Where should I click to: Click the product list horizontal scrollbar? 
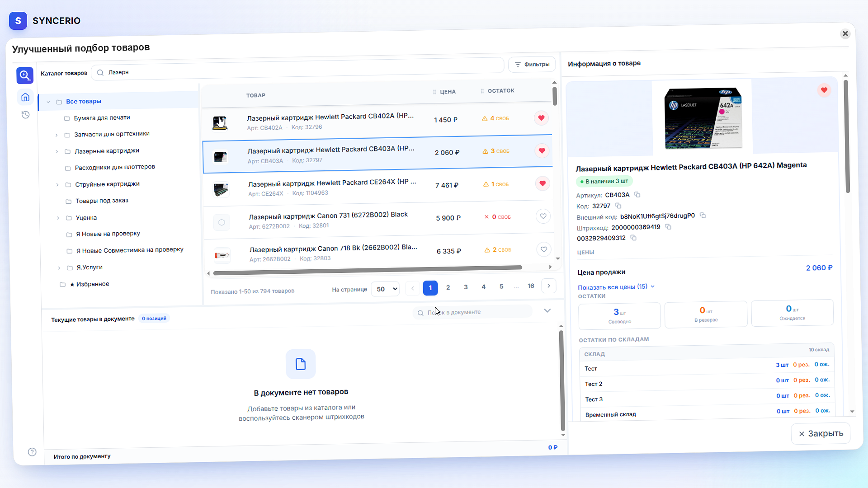[368, 268]
